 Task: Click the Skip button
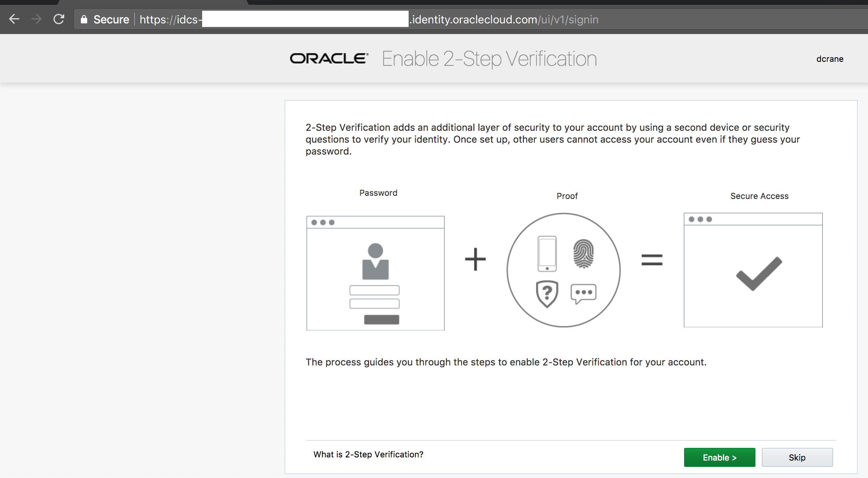click(x=797, y=457)
